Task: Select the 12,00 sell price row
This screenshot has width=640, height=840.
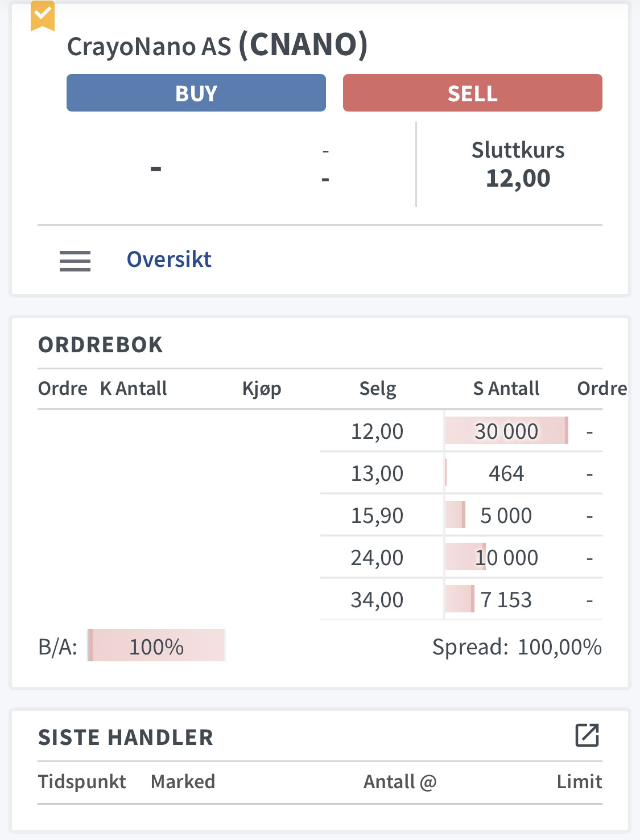Action: (x=461, y=431)
